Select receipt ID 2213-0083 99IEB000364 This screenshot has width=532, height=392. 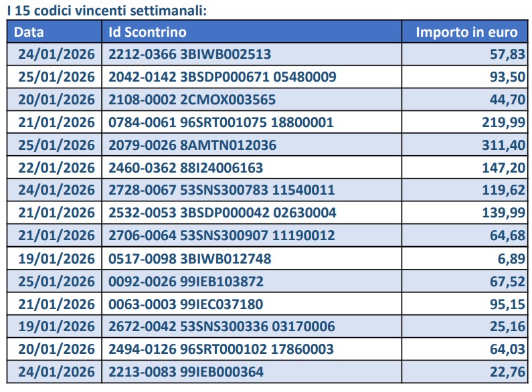tap(186, 372)
